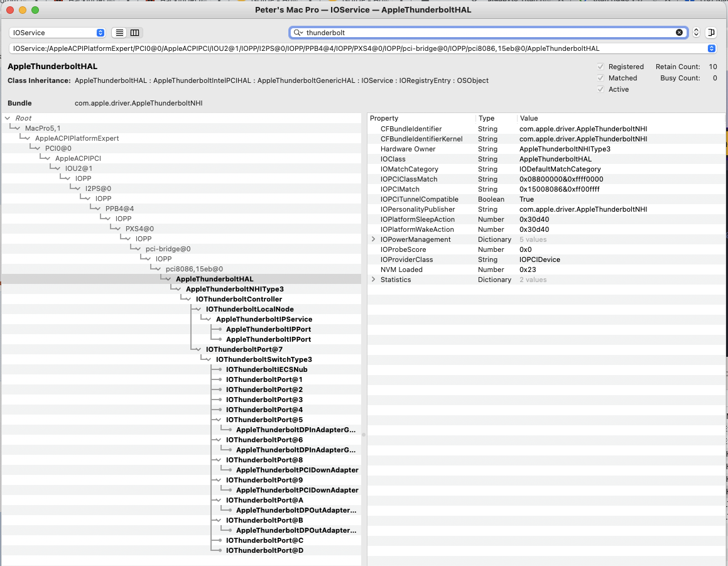Collapse the MacPro5,1 node
728x566 pixels.
[18, 128]
